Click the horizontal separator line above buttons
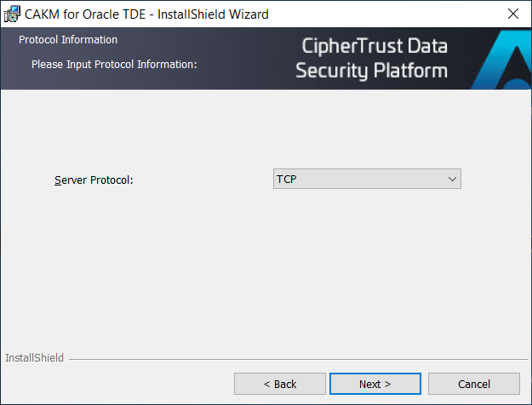Viewport: 532px width, 405px height. (x=299, y=359)
